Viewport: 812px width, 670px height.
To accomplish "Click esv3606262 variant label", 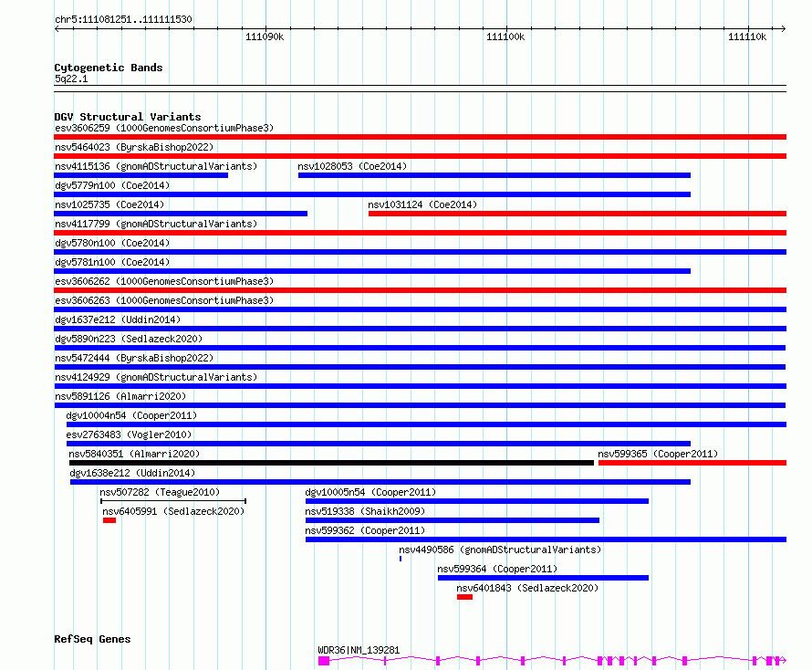I will [164, 281].
